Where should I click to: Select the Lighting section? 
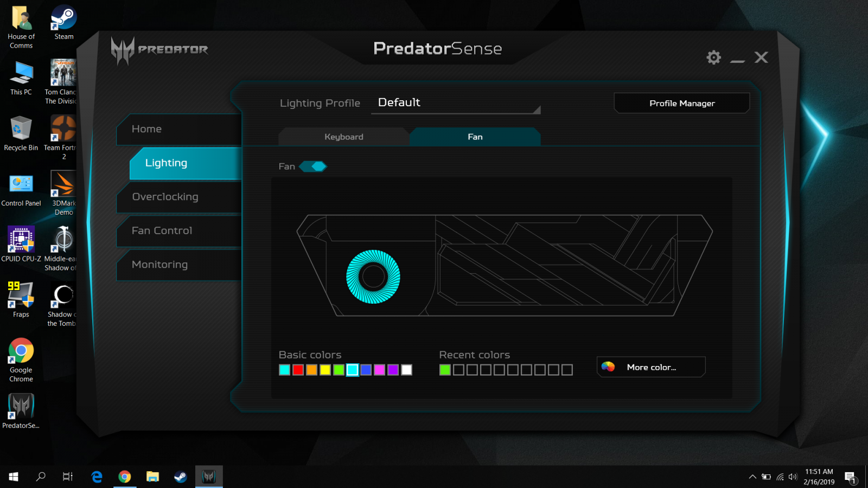[x=186, y=163]
